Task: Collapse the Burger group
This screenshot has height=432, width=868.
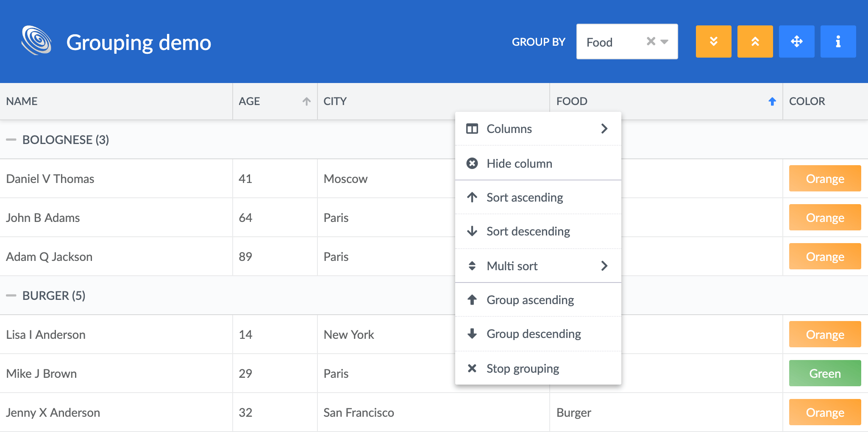Action: tap(11, 296)
